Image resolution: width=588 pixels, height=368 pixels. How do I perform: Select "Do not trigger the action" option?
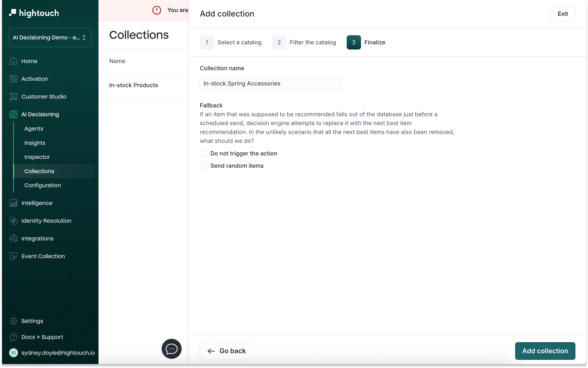click(203, 153)
